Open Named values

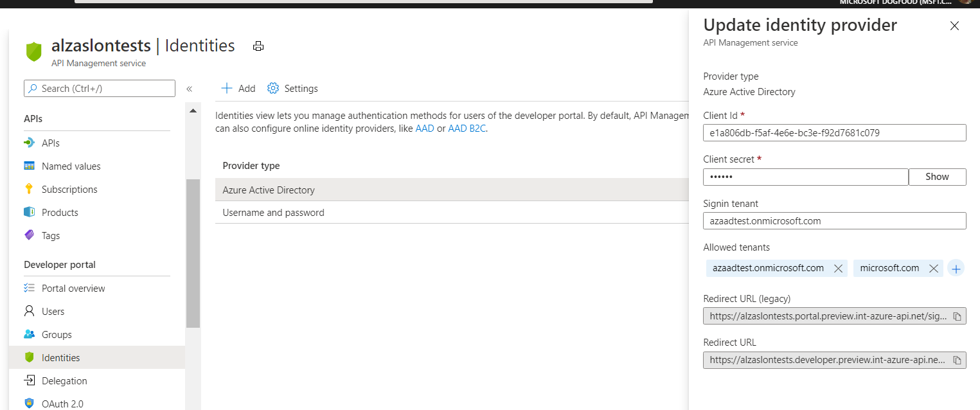71,166
